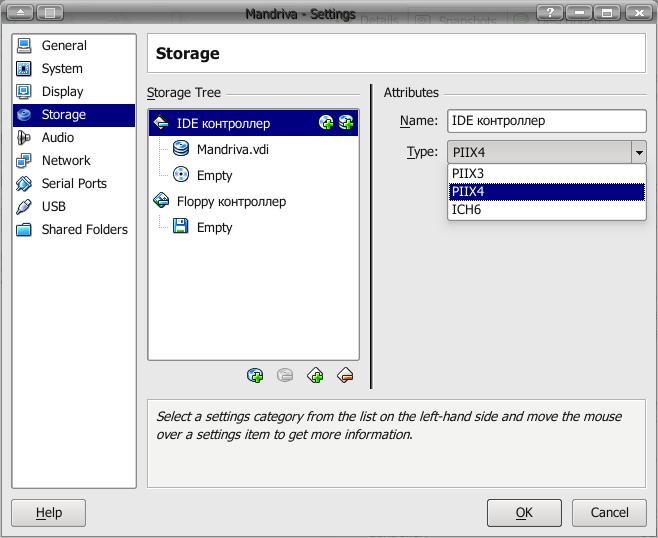The height and width of the screenshot is (538, 658).
Task: Open the Audio settings category
Action: (74, 138)
